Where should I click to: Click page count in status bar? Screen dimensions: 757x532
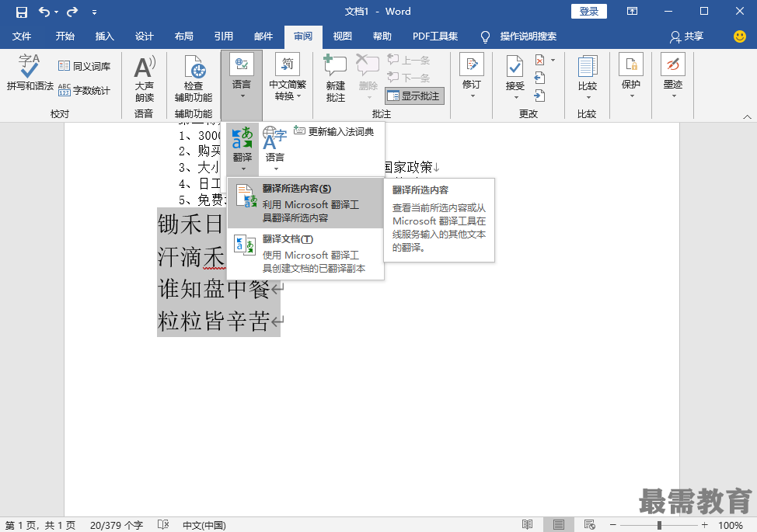click(x=40, y=525)
